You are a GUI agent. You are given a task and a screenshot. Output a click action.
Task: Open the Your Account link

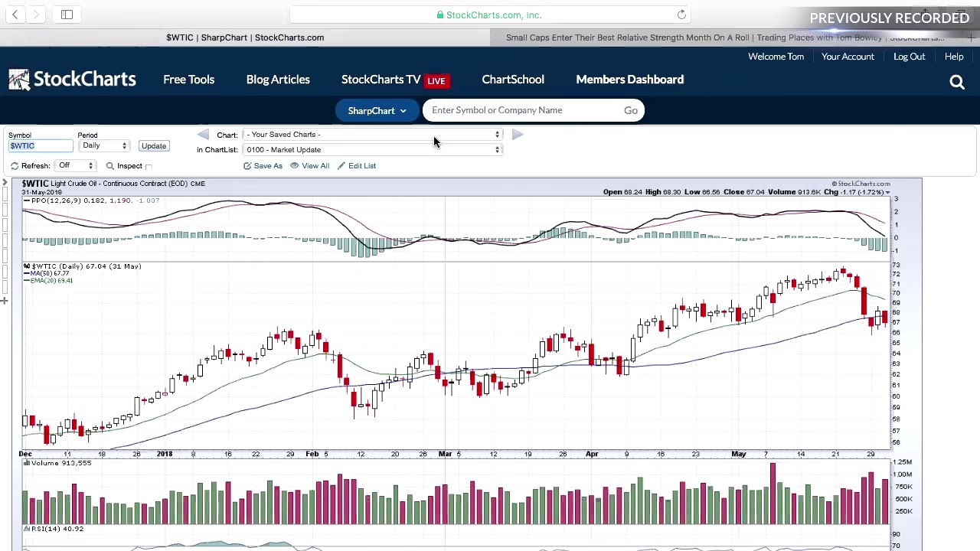pyautogui.click(x=848, y=57)
